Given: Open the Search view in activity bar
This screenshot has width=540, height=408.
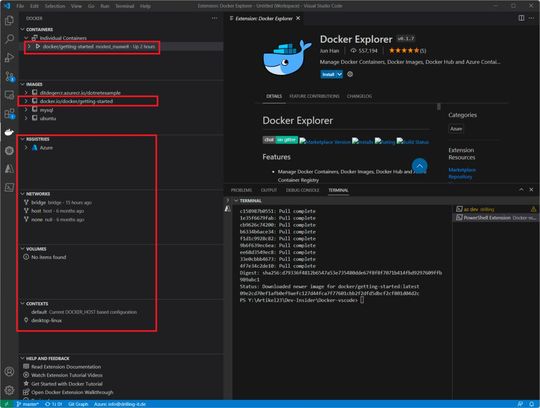Looking at the screenshot, I should point(9,39).
